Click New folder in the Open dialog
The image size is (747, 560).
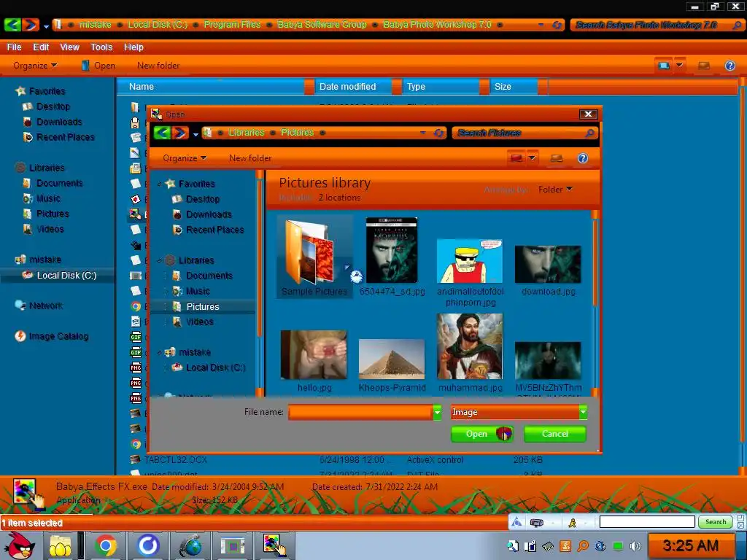[x=250, y=158]
